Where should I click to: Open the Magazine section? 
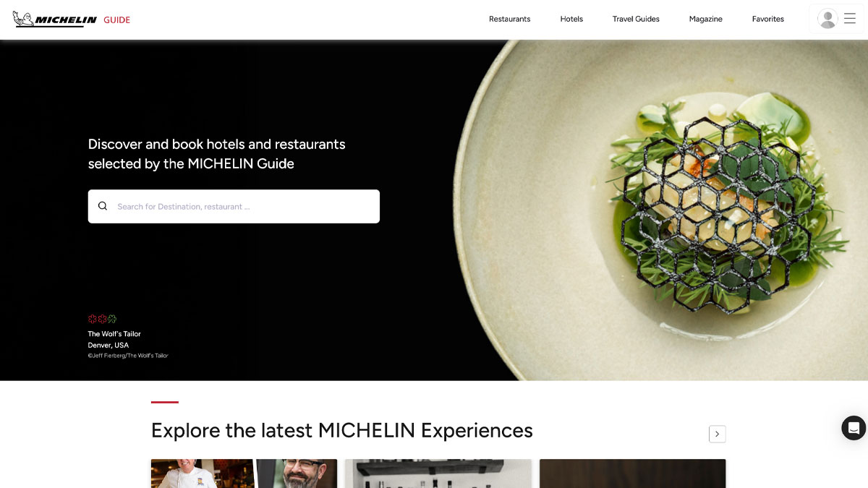705,19
